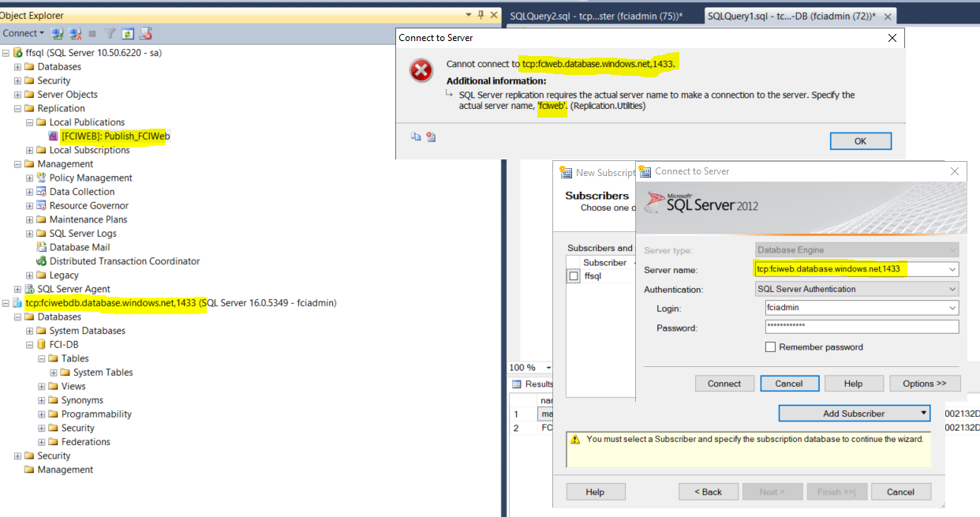Click OK in the error dialog
This screenshot has width=980, height=517.
[860, 141]
